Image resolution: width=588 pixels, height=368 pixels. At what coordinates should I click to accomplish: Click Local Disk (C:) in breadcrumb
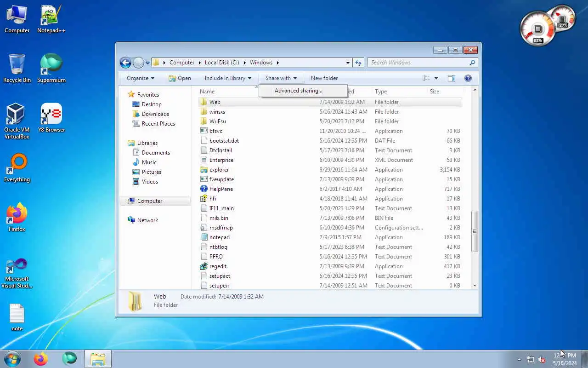(222, 63)
